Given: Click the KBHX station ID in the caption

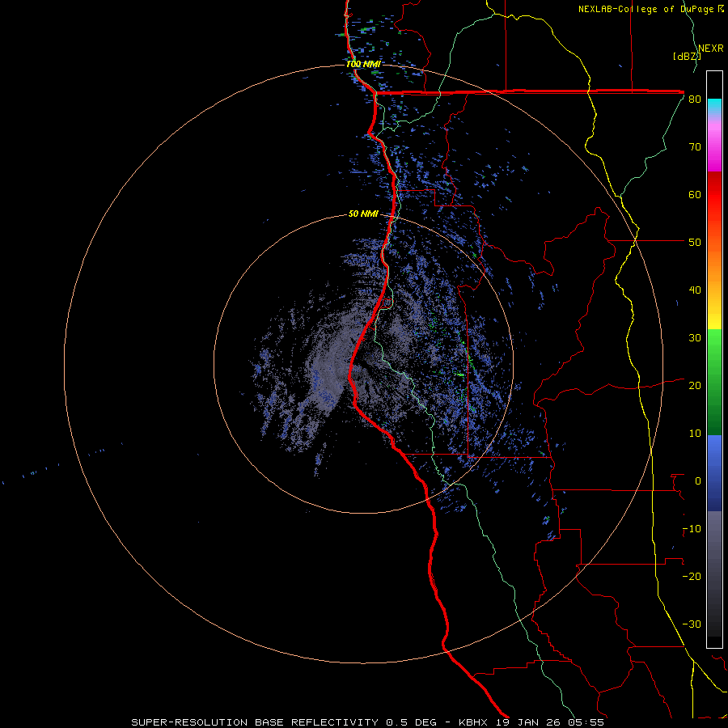Looking at the screenshot, I should point(472,722).
